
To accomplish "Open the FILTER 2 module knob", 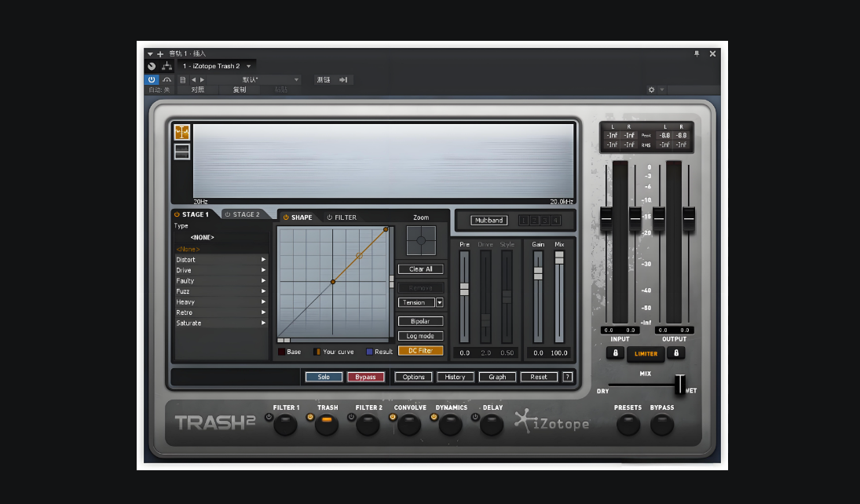I will click(368, 425).
